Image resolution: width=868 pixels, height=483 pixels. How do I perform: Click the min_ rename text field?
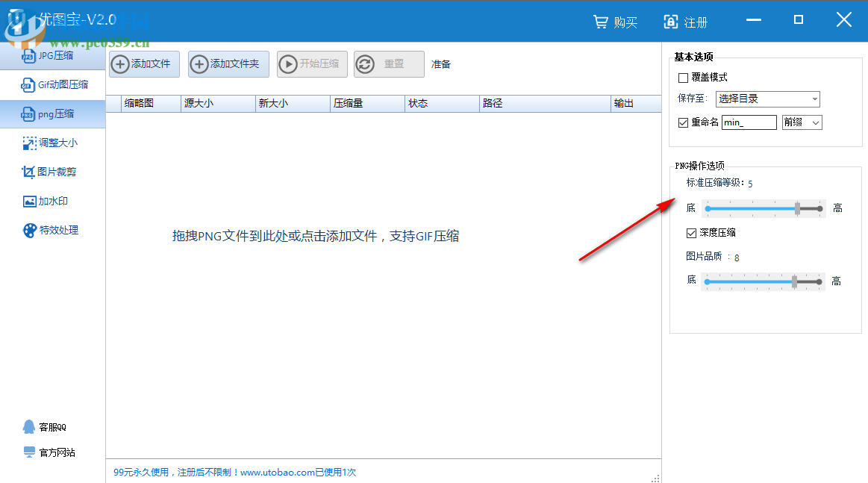point(749,122)
